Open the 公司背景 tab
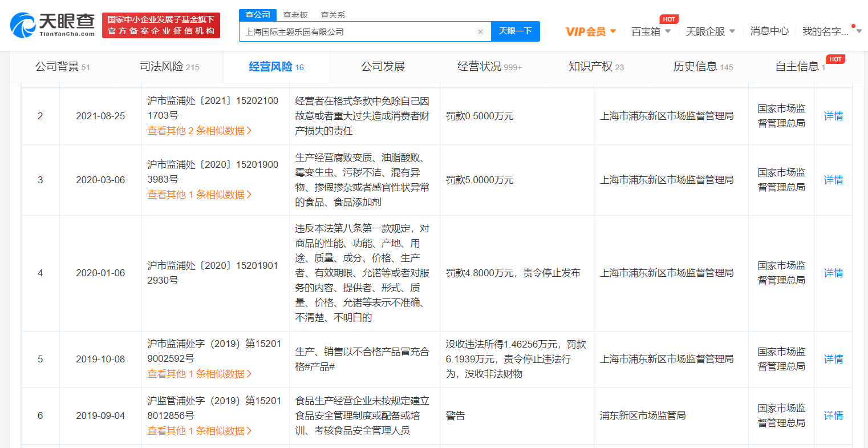 [62, 67]
